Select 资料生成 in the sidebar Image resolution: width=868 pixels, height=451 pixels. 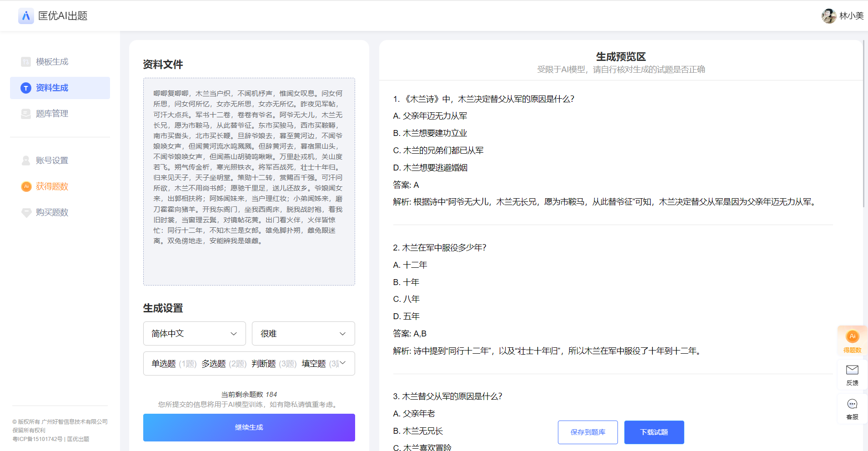tap(60, 88)
